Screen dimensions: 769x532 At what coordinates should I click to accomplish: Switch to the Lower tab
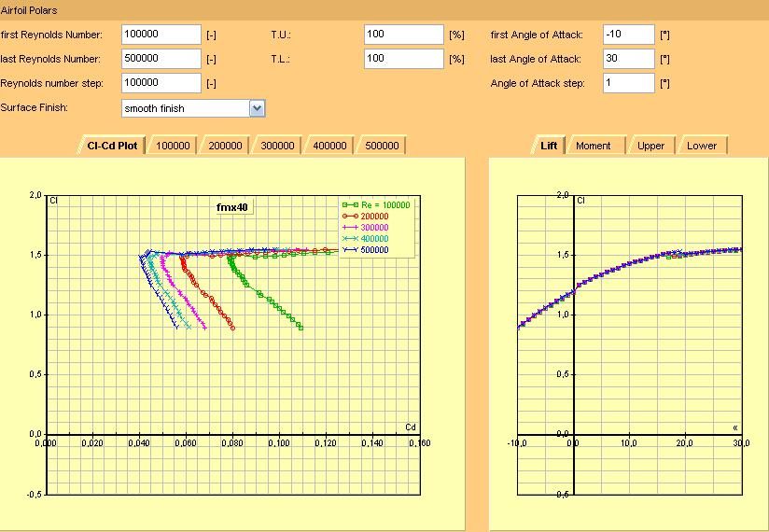pyautogui.click(x=702, y=146)
